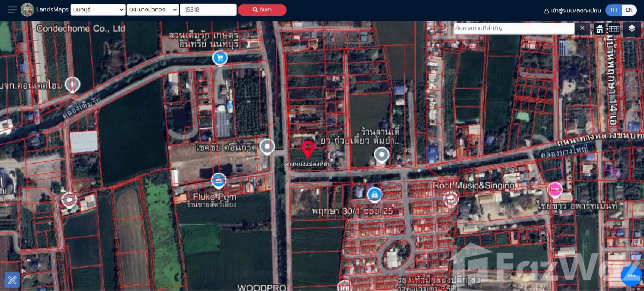Open the hamburger menu

(12, 10)
